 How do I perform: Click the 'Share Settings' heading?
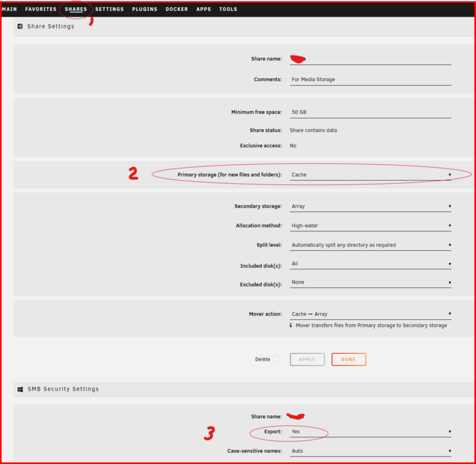tap(51, 27)
